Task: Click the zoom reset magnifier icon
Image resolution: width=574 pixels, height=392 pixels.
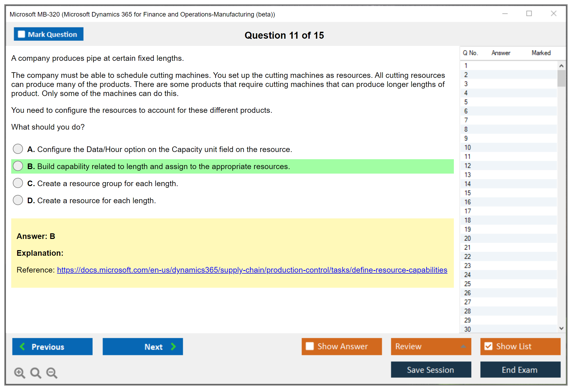Action: pos(36,373)
